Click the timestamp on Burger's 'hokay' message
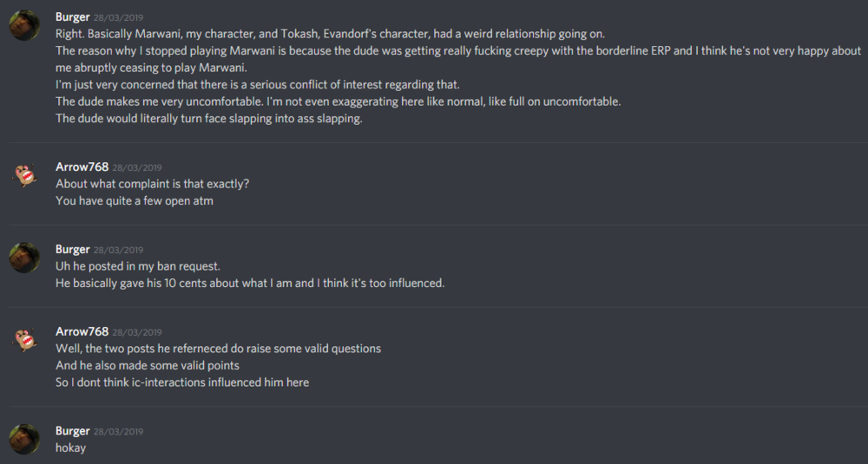Image resolution: width=868 pixels, height=464 pixels. [x=118, y=432]
